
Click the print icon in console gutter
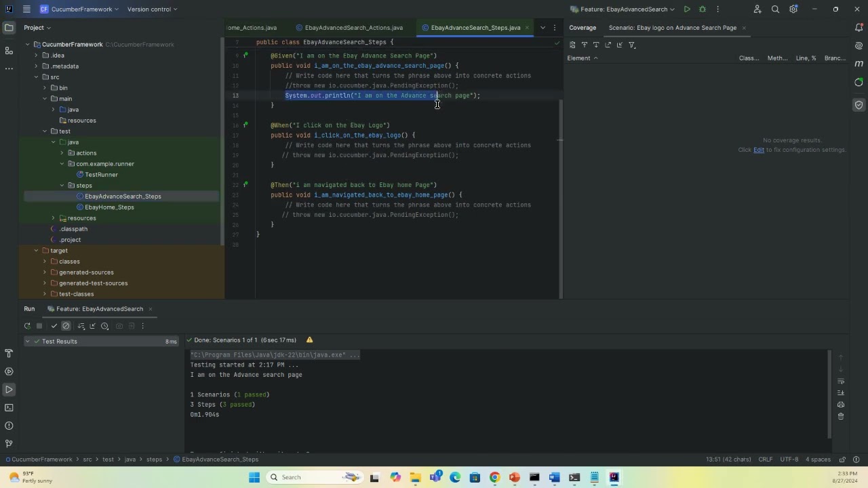click(x=841, y=405)
